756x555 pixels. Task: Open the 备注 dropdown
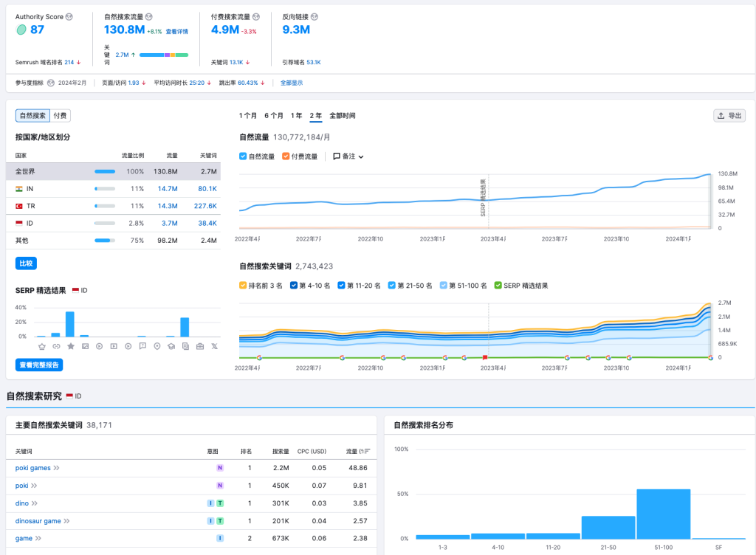pos(348,156)
